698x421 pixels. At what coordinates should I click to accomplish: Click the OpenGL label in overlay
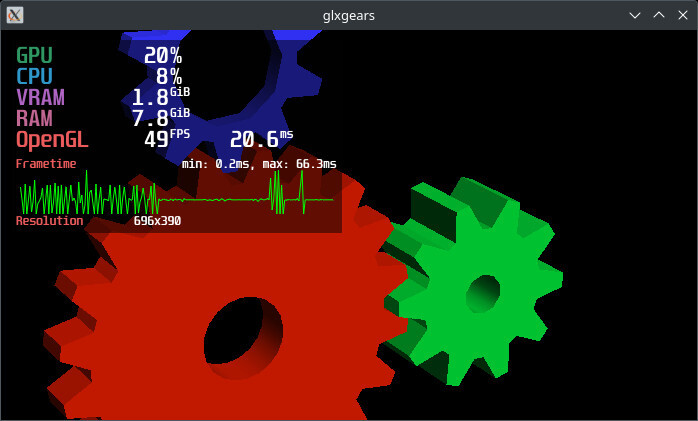click(52, 140)
